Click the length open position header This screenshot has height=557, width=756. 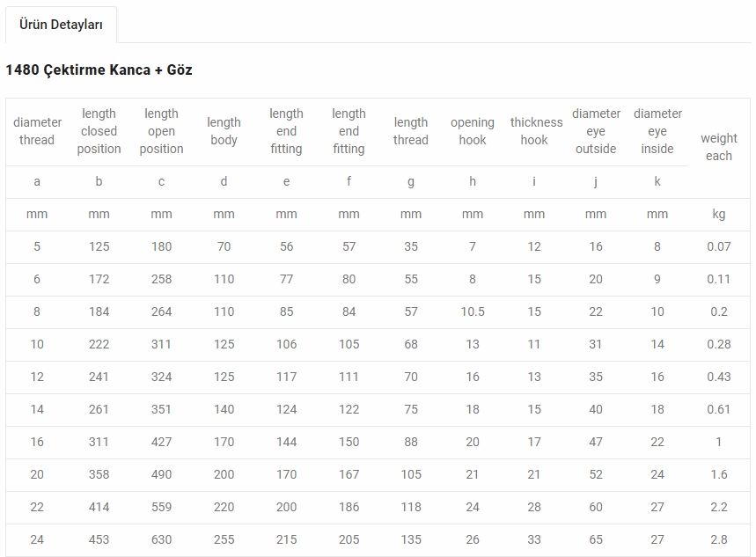click(162, 131)
